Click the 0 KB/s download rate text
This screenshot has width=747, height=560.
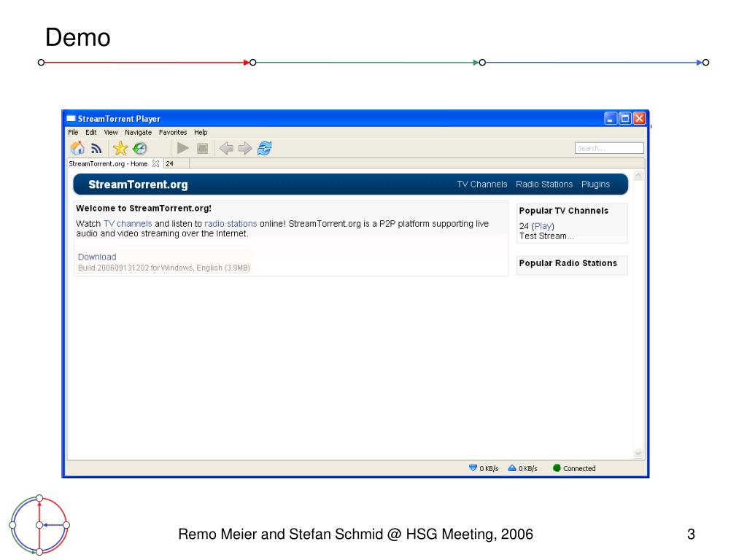[489, 469]
